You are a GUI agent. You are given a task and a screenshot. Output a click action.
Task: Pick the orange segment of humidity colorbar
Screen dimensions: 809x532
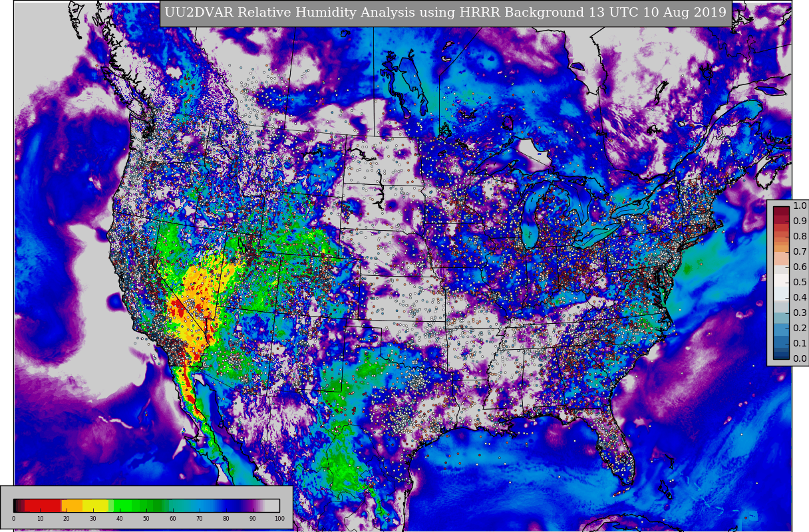click(x=72, y=505)
